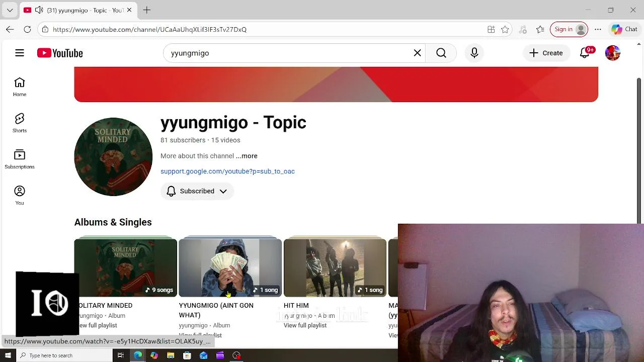Open the Windows Start menu

8,355
